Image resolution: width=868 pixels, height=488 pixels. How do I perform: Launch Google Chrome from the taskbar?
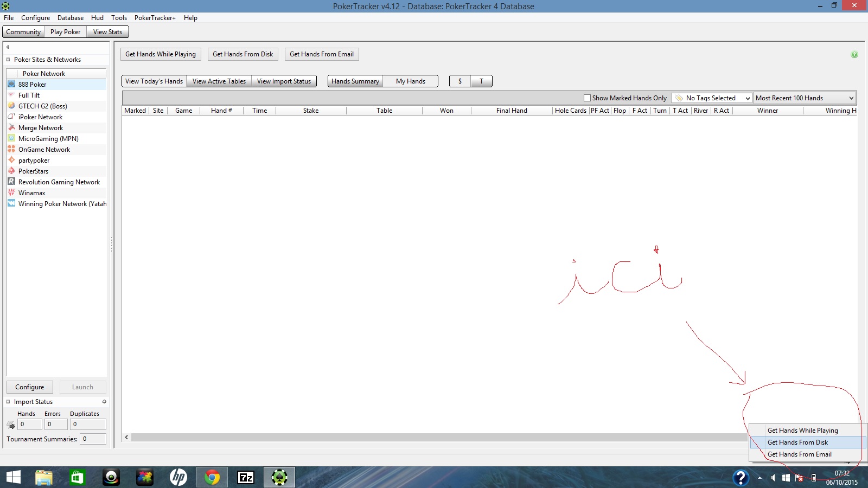click(x=212, y=477)
